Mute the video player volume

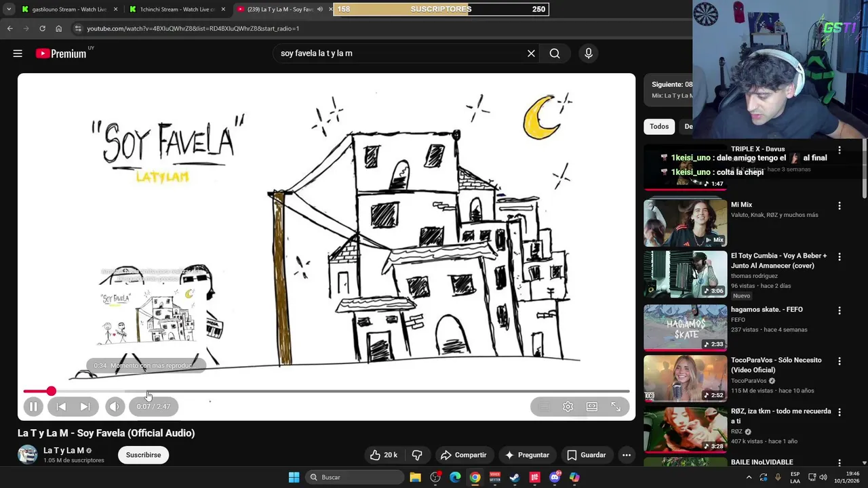tap(115, 407)
